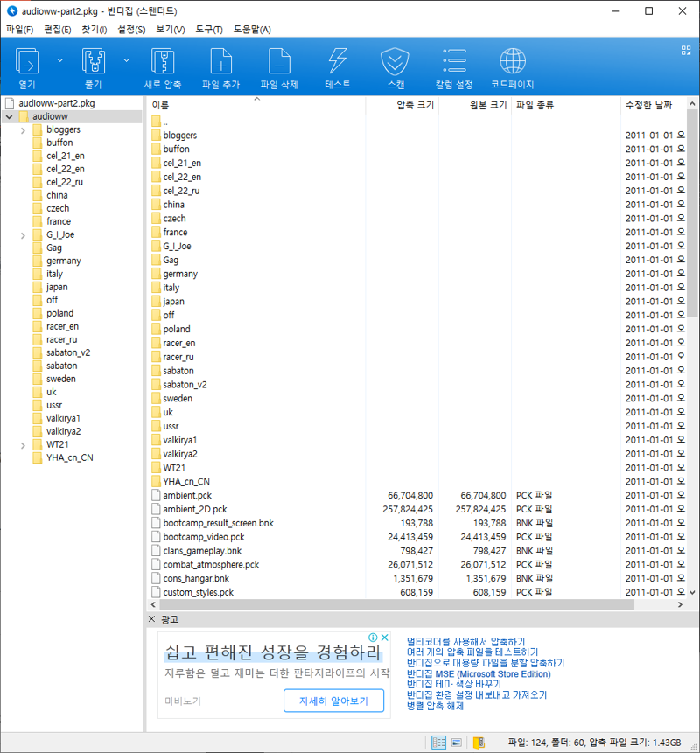Select custom_styles.pck in file list
The height and width of the screenshot is (753, 700).
[x=198, y=593]
